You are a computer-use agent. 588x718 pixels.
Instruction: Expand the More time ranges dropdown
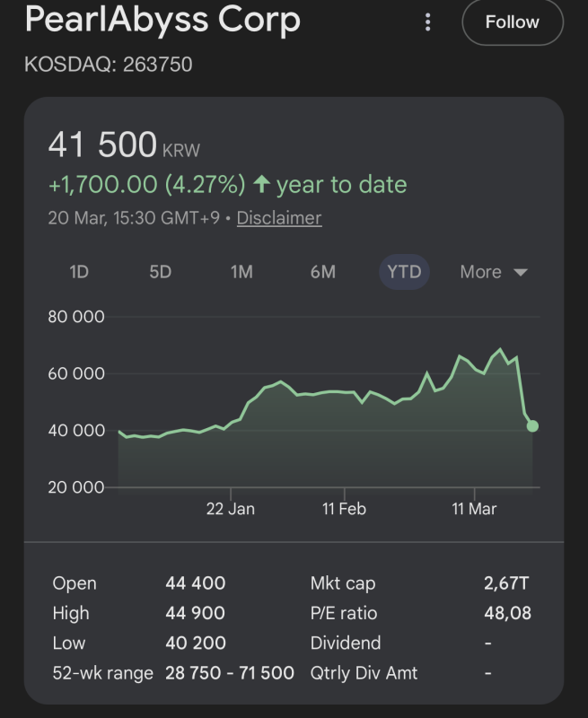[x=493, y=272]
